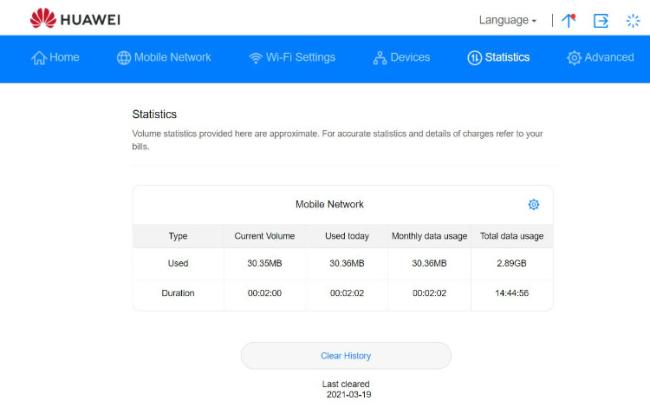Switch to the Mobile Network tab
Viewport: 650px width, 414px height.
(164, 58)
